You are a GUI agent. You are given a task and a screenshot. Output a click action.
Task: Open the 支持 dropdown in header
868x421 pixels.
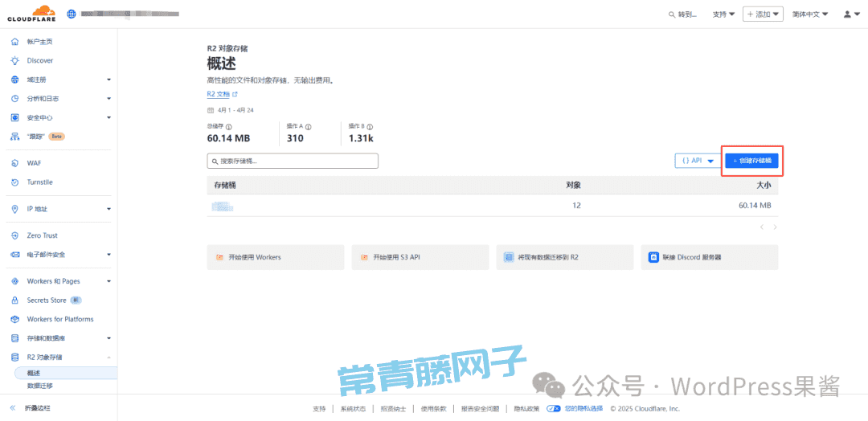click(723, 14)
